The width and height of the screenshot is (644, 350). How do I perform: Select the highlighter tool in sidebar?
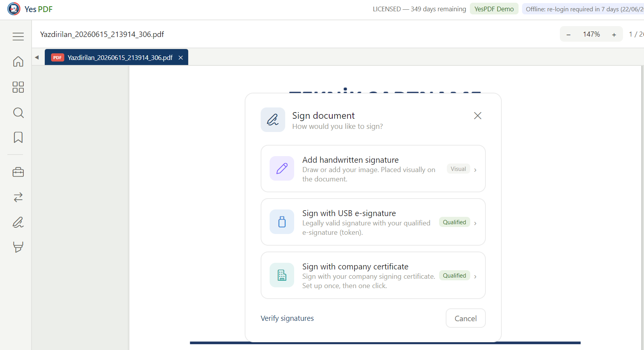pyautogui.click(x=18, y=247)
